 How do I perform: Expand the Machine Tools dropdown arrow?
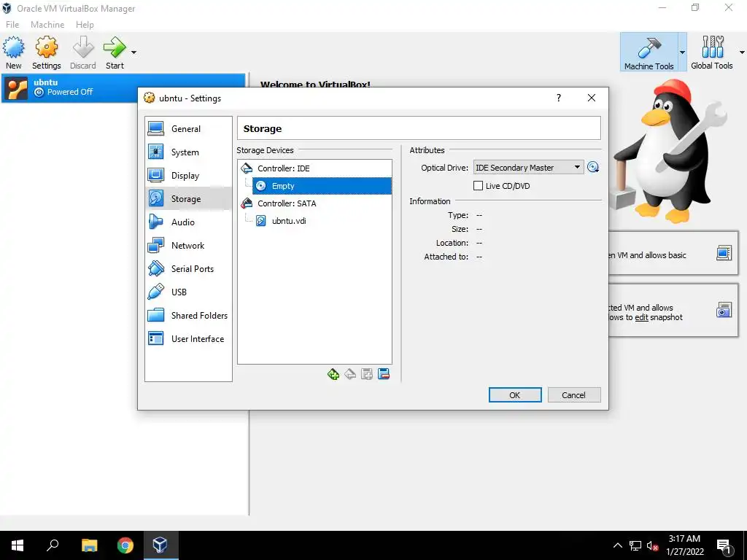coord(682,52)
